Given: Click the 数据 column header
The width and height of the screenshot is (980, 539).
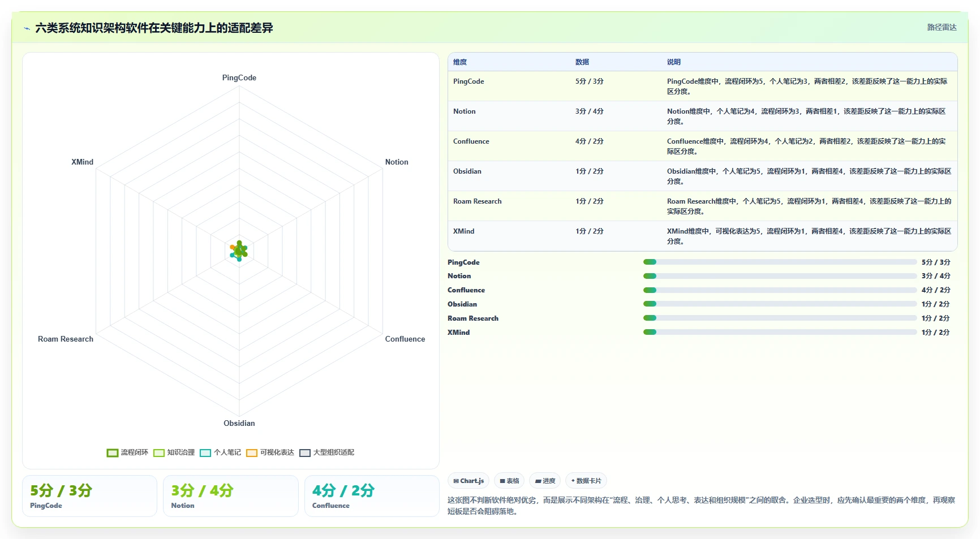Looking at the screenshot, I should tap(582, 62).
